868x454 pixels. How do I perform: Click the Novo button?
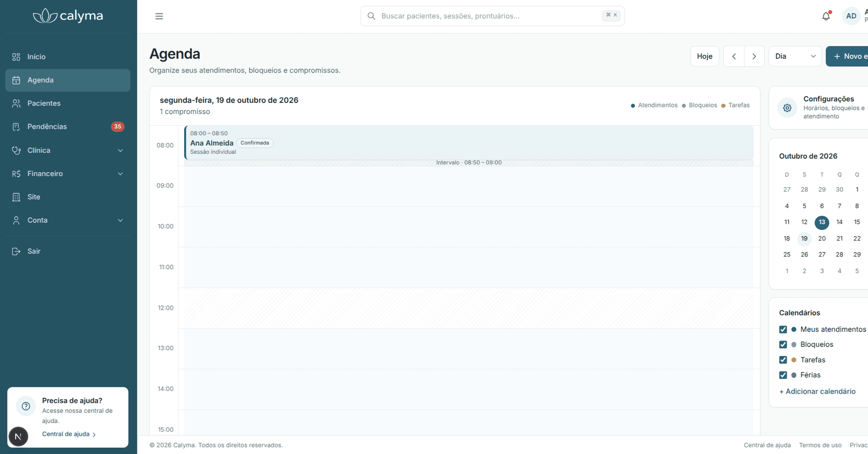847,56
